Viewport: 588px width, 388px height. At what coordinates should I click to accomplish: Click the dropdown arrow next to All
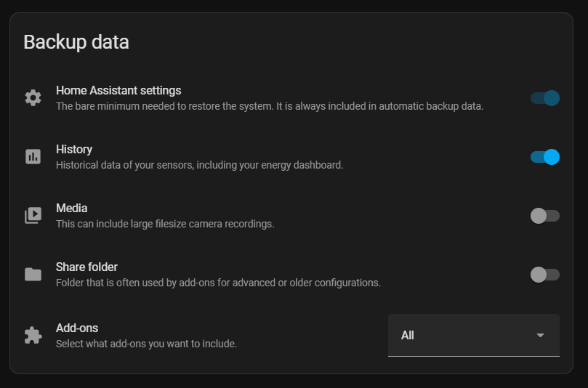540,335
